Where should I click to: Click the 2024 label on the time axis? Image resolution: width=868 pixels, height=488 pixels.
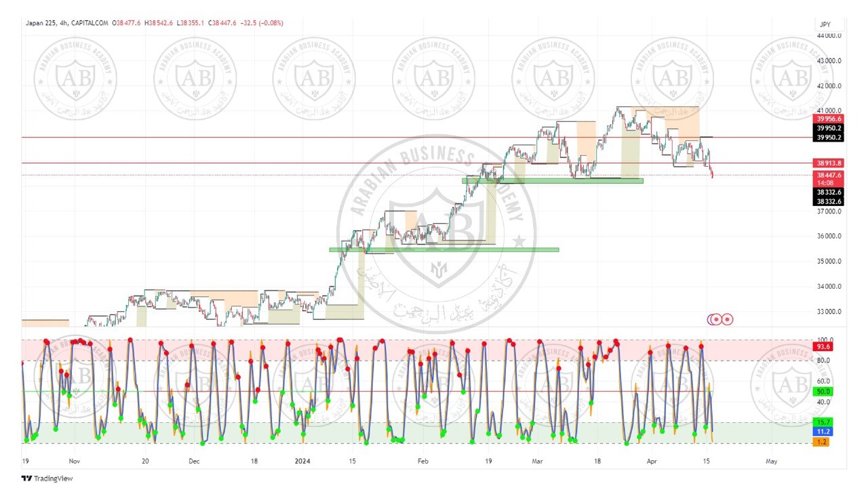302,461
